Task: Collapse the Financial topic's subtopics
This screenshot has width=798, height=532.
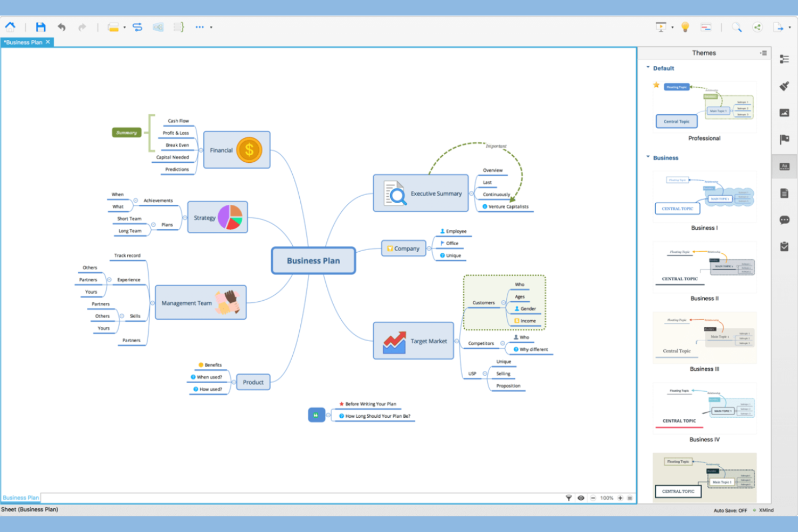Action: tap(201, 150)
